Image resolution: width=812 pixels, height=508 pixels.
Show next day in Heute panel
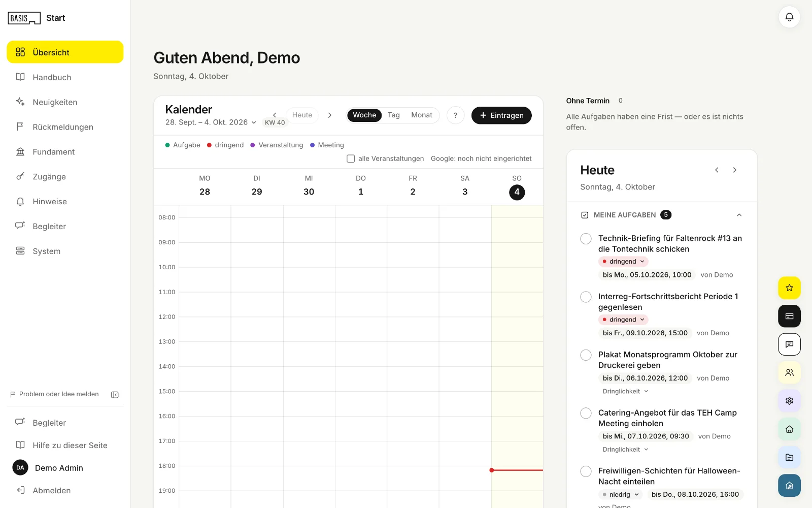click(734, 170)
